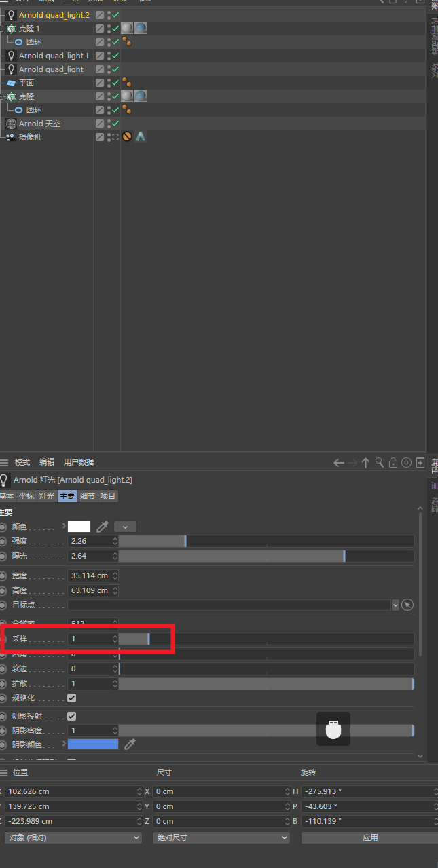438x868 pixels.
Task: Pick shadow color with eyedropper beside 阴影颜色
Action: point(130,744)
